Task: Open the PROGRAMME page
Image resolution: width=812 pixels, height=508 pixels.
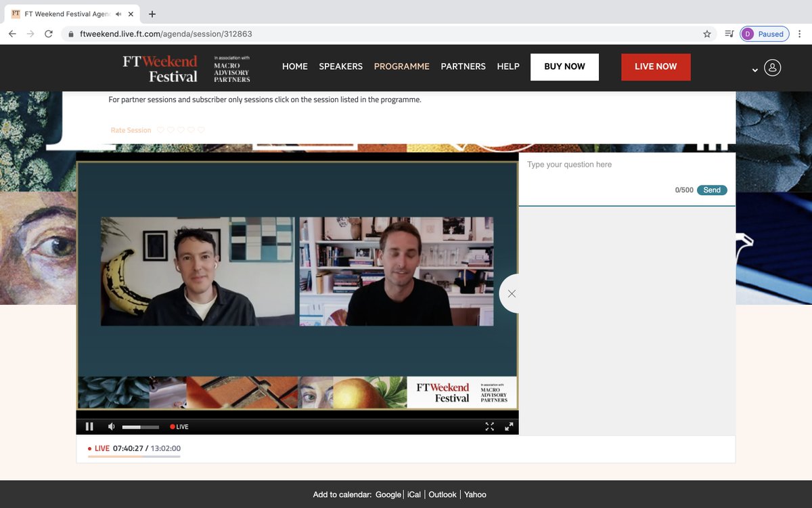Action: (x=402, y=66)
